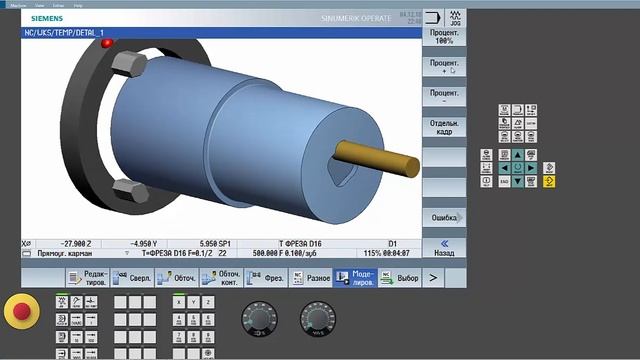Image resolution: width=640 pixels, height=360 pixels.
Task: Click the yellow INPUT key
Action: tap(549, 181)
